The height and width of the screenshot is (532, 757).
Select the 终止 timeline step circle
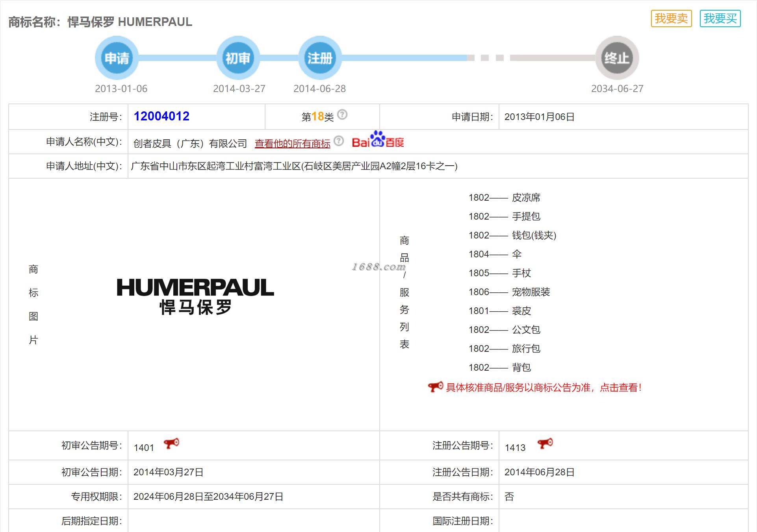coord(617,58)
